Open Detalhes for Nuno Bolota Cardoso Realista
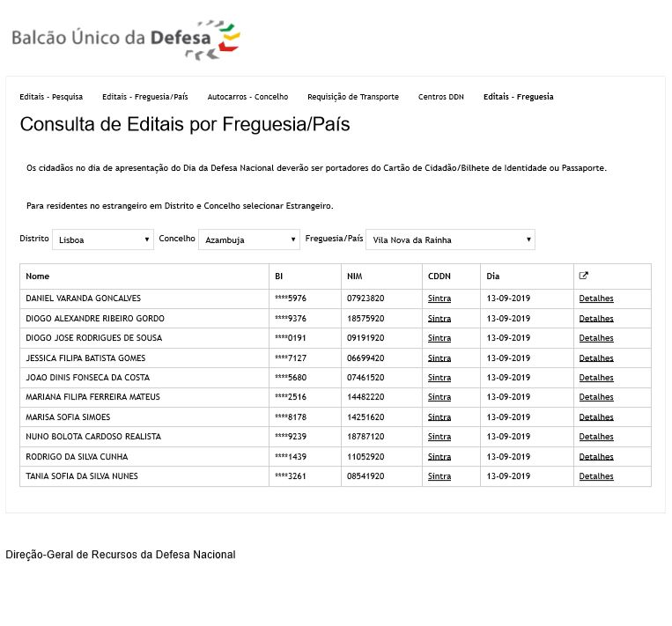This screenshot has width=672, height=626. [596, 437]
